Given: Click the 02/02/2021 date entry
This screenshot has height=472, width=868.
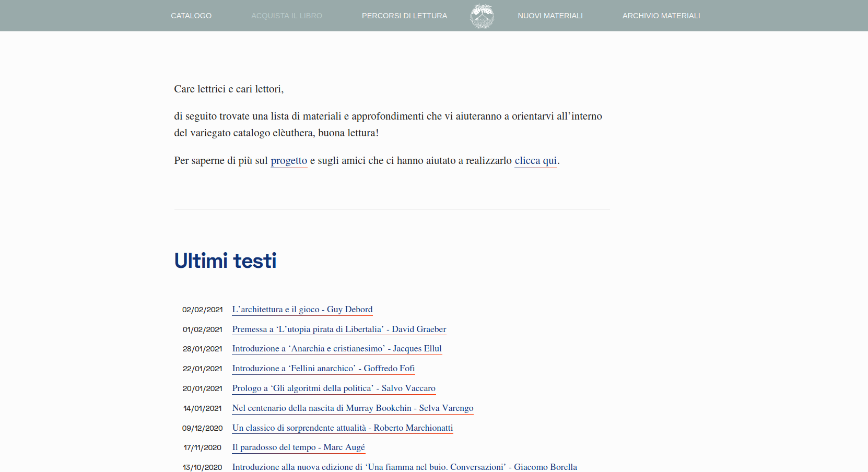Looking at the screenshot, I should tap(202, 310).
